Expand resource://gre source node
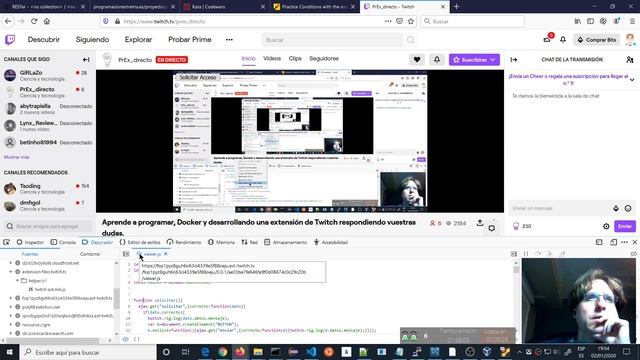This screenshot has height=360, width=640. coord(11,324)
